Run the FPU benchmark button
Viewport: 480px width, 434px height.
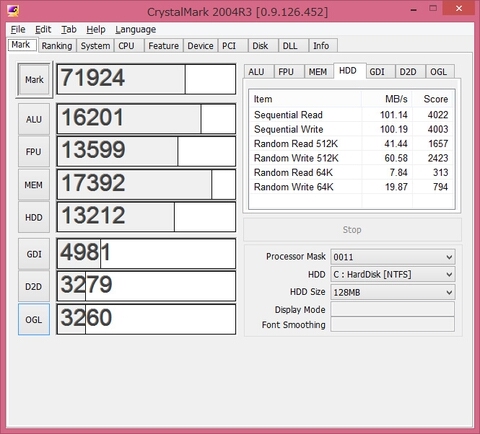34,152
